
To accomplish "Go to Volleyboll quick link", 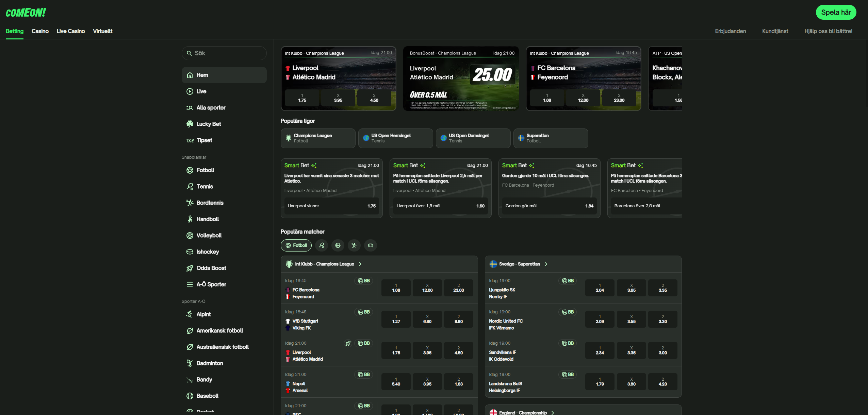I will (224, 236).
